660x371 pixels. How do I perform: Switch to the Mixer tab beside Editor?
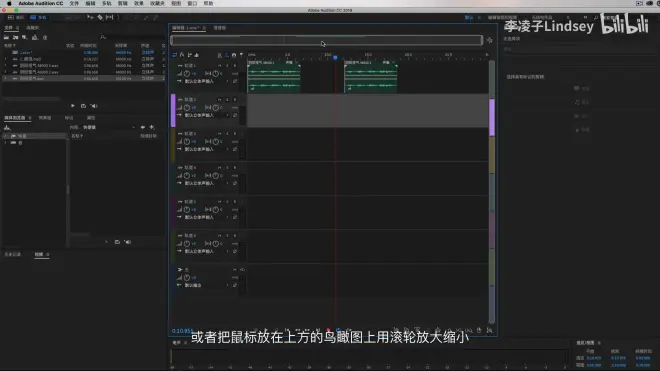click(219, 28)
